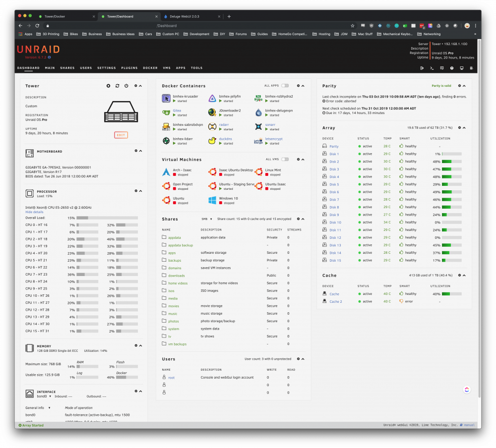Collapse the Parity panel

click(x=464, y=86)
